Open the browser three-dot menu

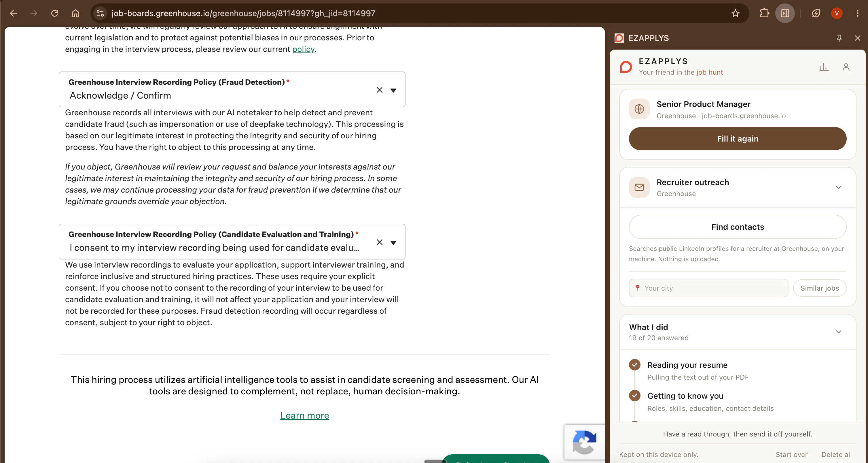pyautogui.click(x=858, y=13)
